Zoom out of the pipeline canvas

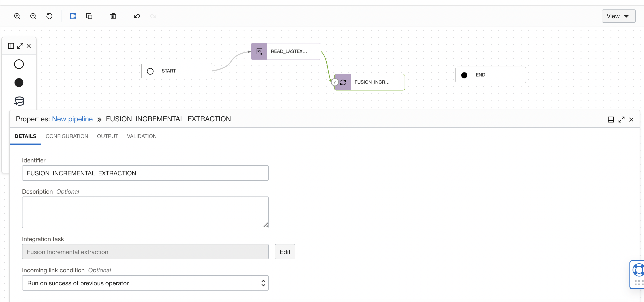(x=33, y=16)
